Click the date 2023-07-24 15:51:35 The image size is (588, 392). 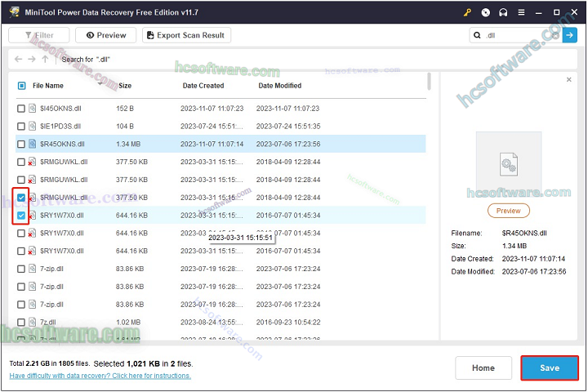pyautogui.click(x=288, y=127)
